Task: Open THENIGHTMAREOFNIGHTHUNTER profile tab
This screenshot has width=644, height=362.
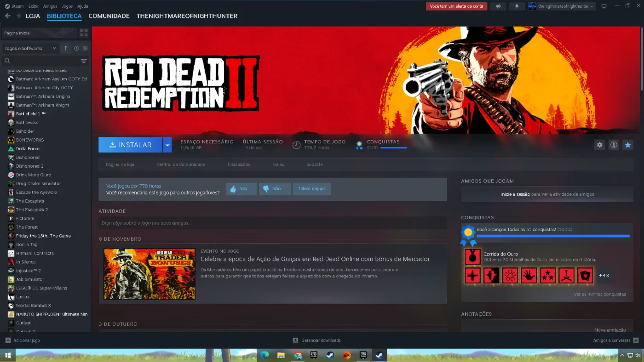Action: click(x=187, y=16)
